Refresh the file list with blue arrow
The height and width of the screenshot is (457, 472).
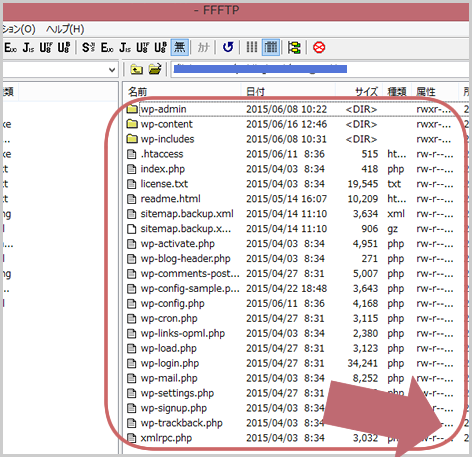point(228,48)
